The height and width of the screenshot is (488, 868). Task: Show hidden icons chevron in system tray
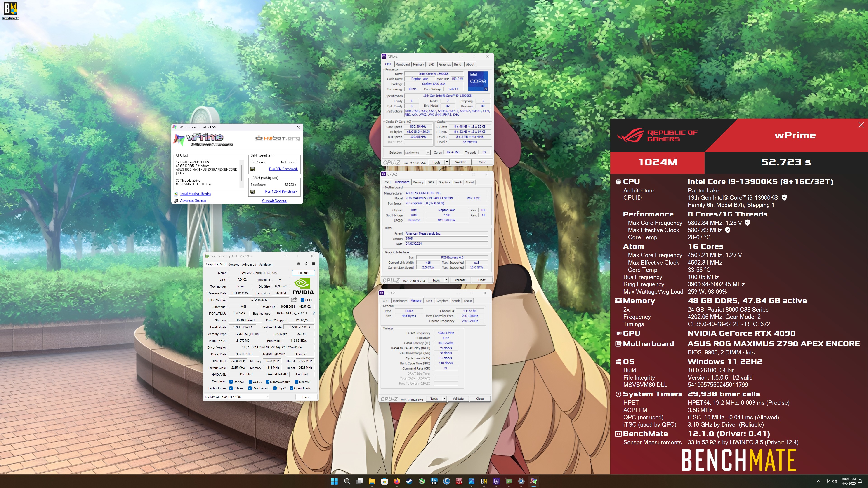(x=819, y=481)
